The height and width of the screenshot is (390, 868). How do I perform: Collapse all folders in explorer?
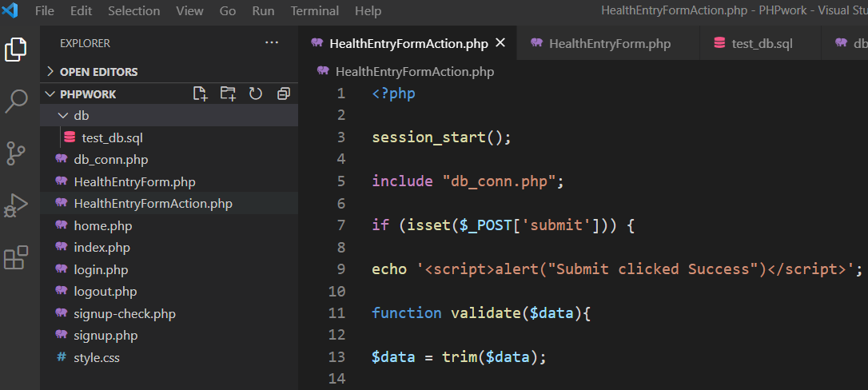pos(284,94)
